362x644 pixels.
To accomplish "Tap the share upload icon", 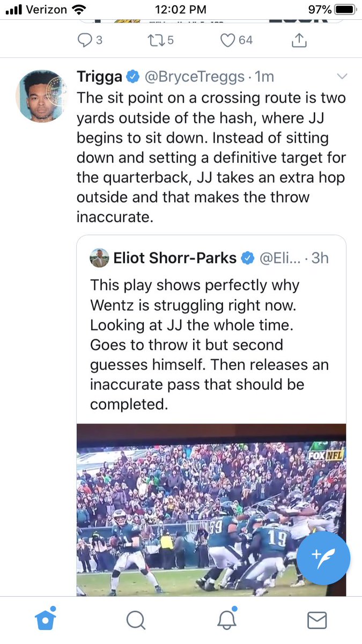I will pos(300,39).
